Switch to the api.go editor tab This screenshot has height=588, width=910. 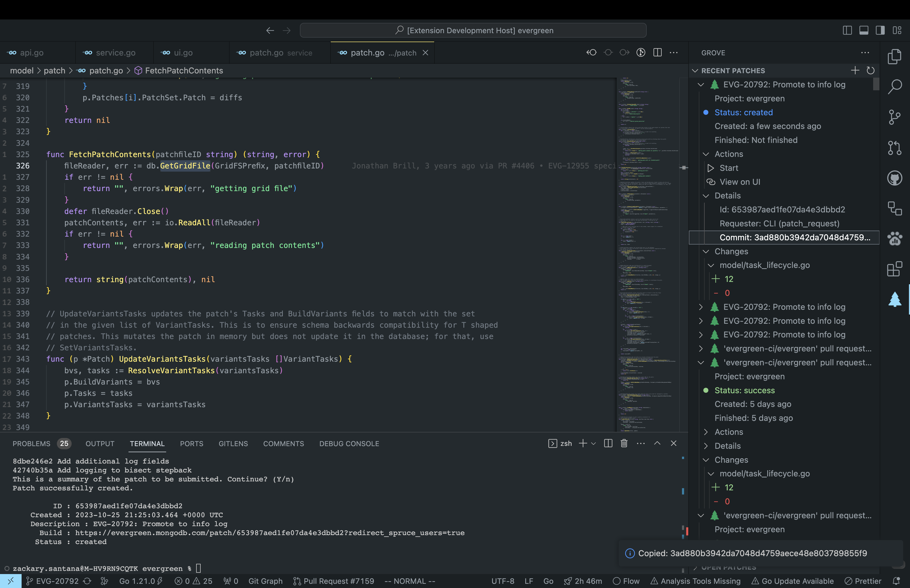[31, 53]
